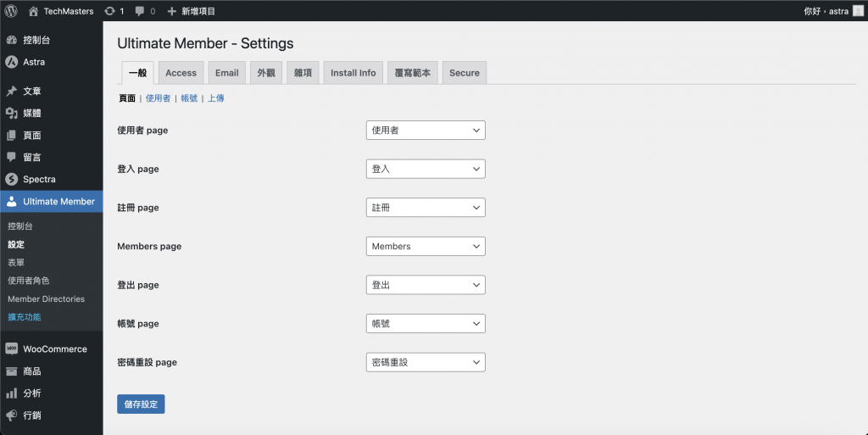Open the updates circular arrows icon
The width and height of the screenshot is (868, 435).
click(109, 11)
